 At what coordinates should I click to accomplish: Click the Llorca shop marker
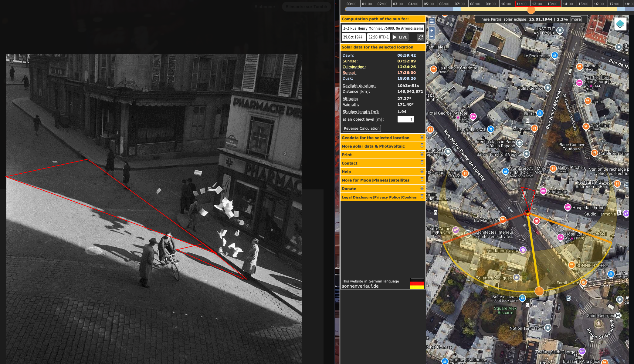point(540,113)
